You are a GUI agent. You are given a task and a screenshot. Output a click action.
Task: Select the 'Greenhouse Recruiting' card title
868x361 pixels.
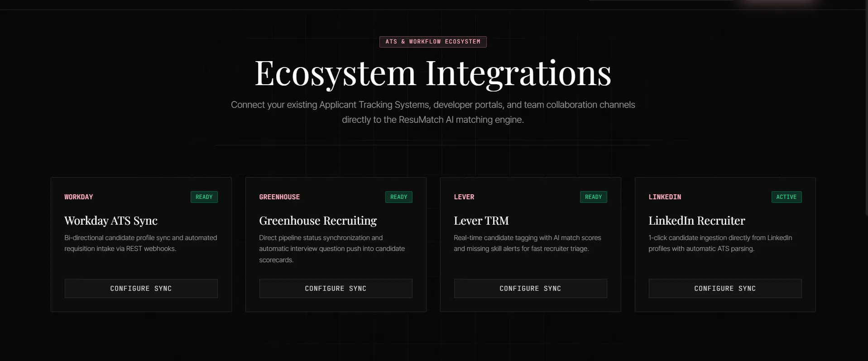pos(318,221)
